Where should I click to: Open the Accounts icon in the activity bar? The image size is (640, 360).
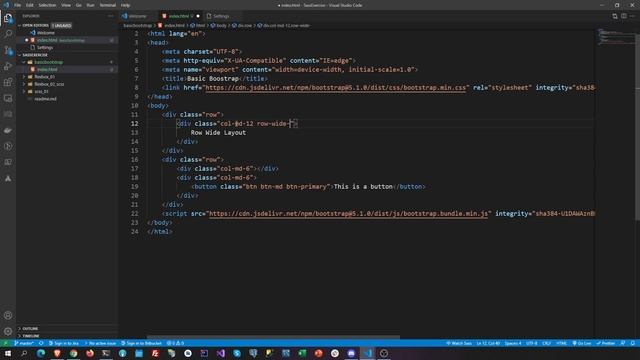coord(8,316)
